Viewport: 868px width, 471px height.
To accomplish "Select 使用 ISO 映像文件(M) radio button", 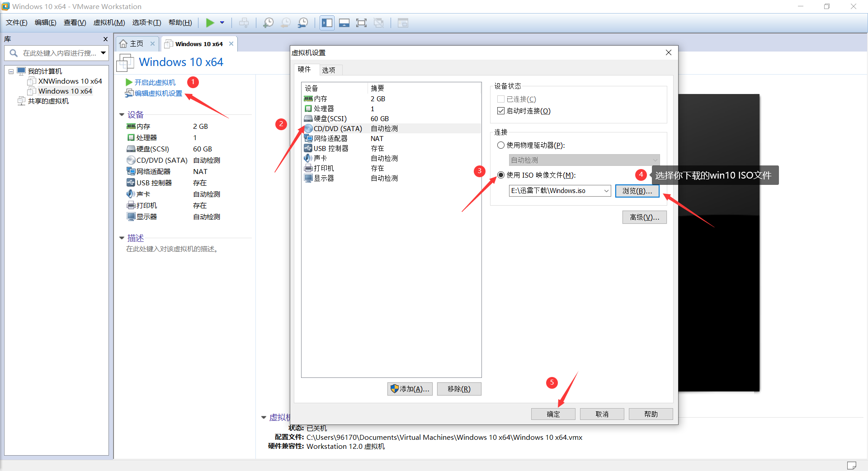I will [501, 175].
